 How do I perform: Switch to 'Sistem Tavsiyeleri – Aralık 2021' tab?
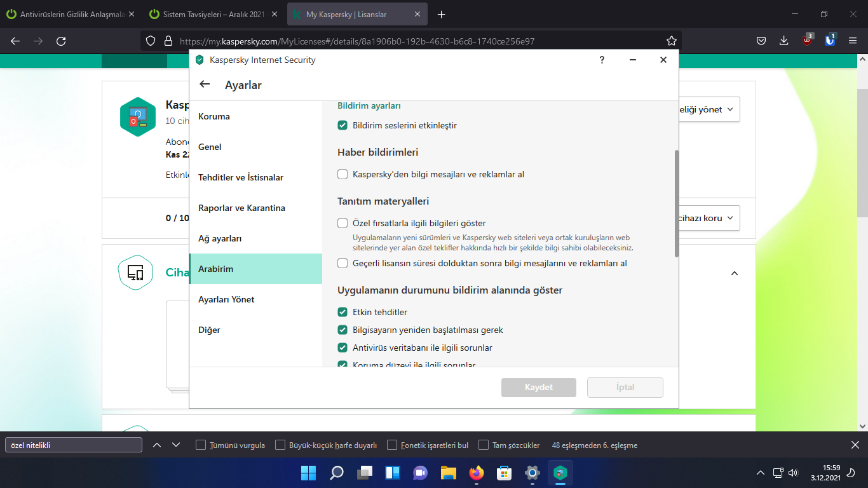coord(215,14)
